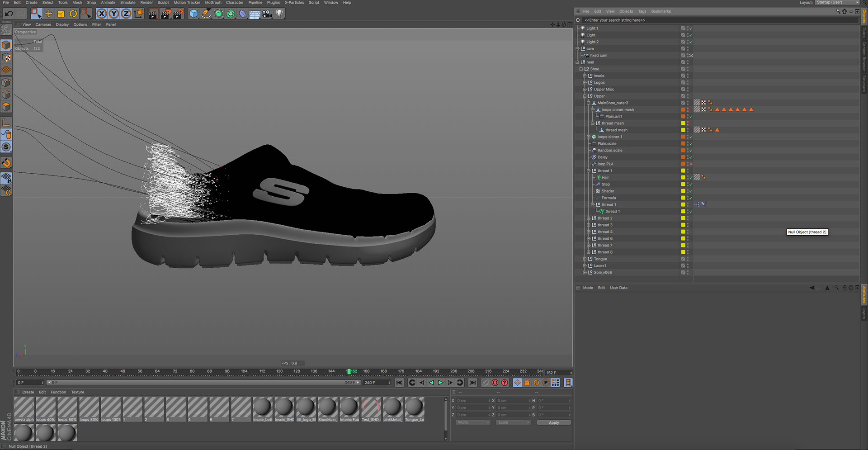Image resolution: width=868 pixels, height=450 pixels.
Task: Click the Floor environment icon
Action: [x=255, y=14]
